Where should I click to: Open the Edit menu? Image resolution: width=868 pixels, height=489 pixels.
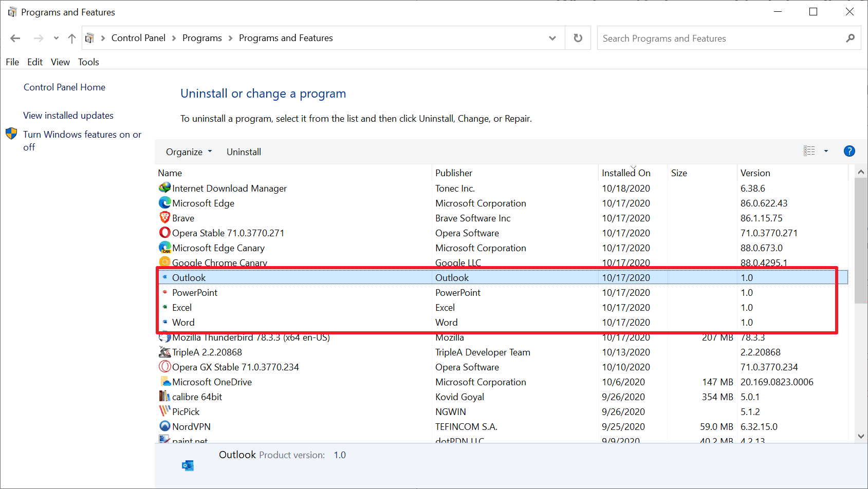[35, 62]
